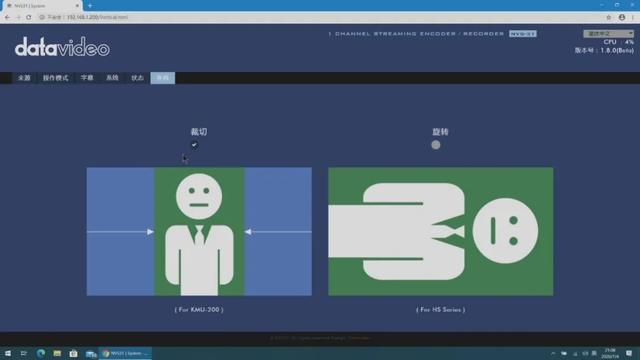Open the 字幕 subtitle tab
The height and width of the screenshot is (360, 640).
(87, 78)
